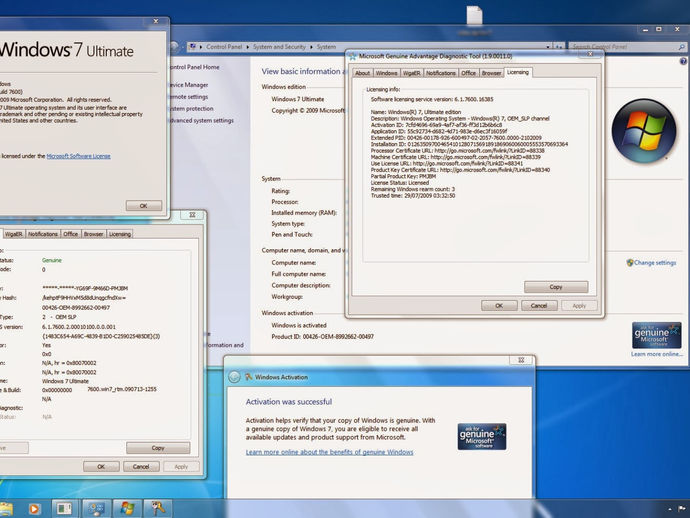
Task: Click System and Security in the breadcrumb
Action: click(279, 47)
